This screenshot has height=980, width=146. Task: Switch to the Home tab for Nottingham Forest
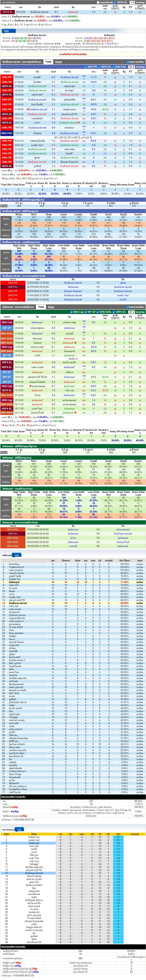pyautogui.click(x=59, y=62)
